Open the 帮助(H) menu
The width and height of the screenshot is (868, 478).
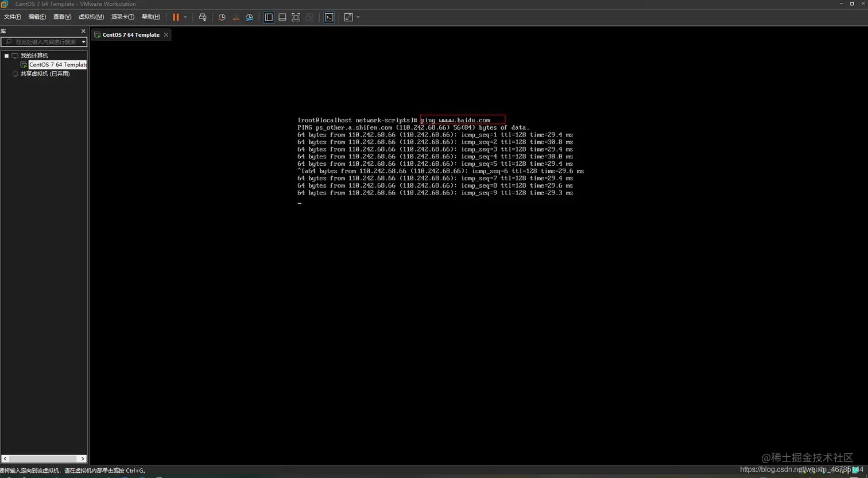coord(151,17)
